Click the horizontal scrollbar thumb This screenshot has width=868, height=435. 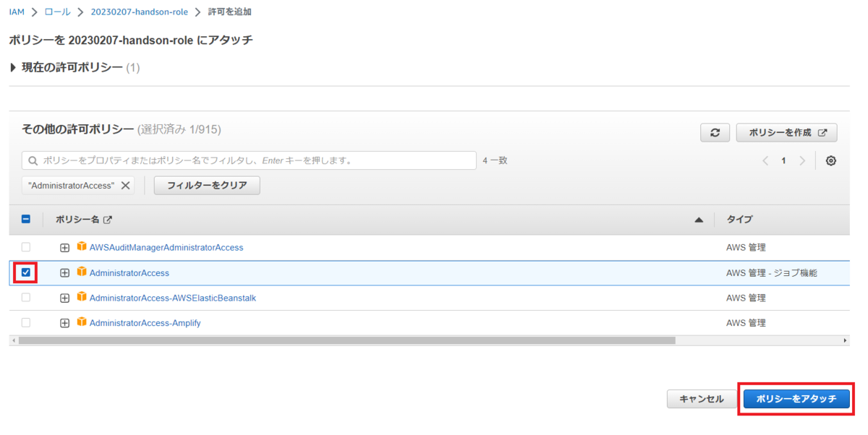(x=347, y=340)
